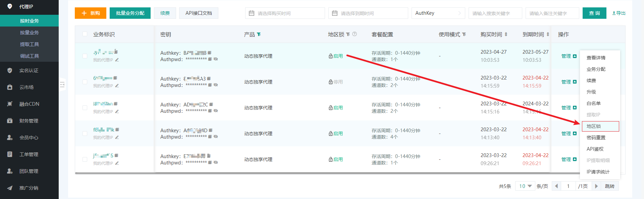The height and width of the screenshot is (199, 644).
Task: Choose 密码重置 in the dropdown menu
Action: pos(596,138)
